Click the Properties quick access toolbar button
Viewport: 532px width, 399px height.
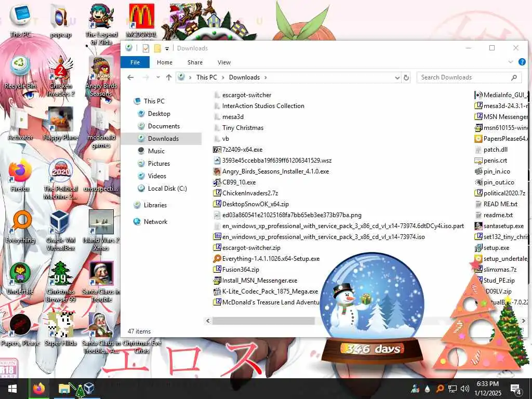[146, 48]
